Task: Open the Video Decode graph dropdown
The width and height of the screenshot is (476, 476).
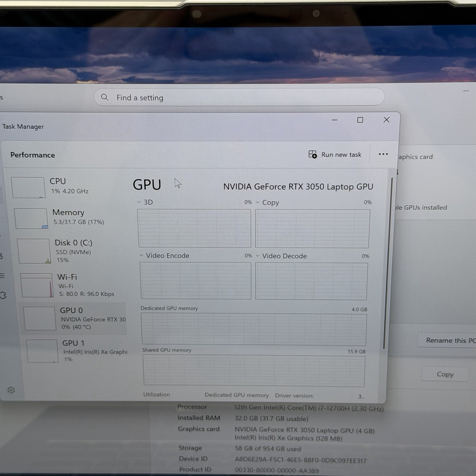Action: (x=258, y=256)
